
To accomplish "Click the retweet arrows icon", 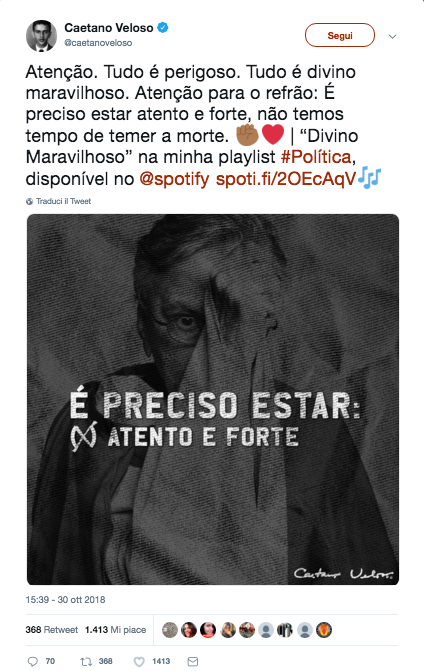I will click(86, 661).
